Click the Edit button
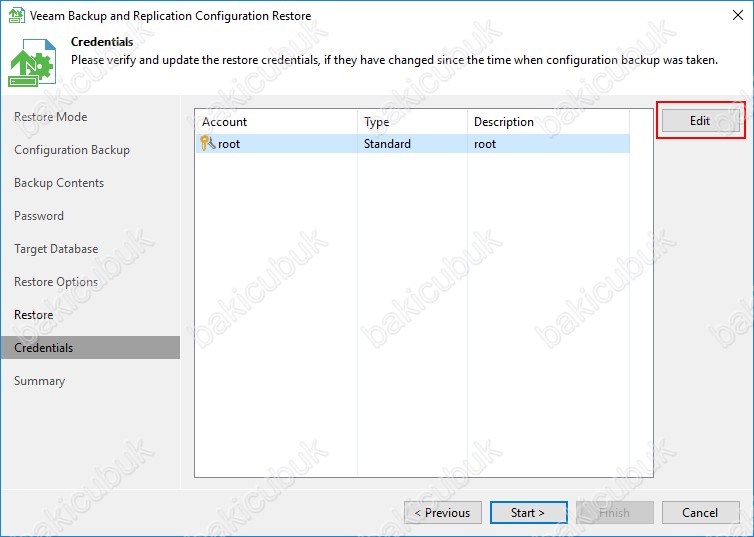754x537 pixels. pyautogui.click(x=701, y=121)
